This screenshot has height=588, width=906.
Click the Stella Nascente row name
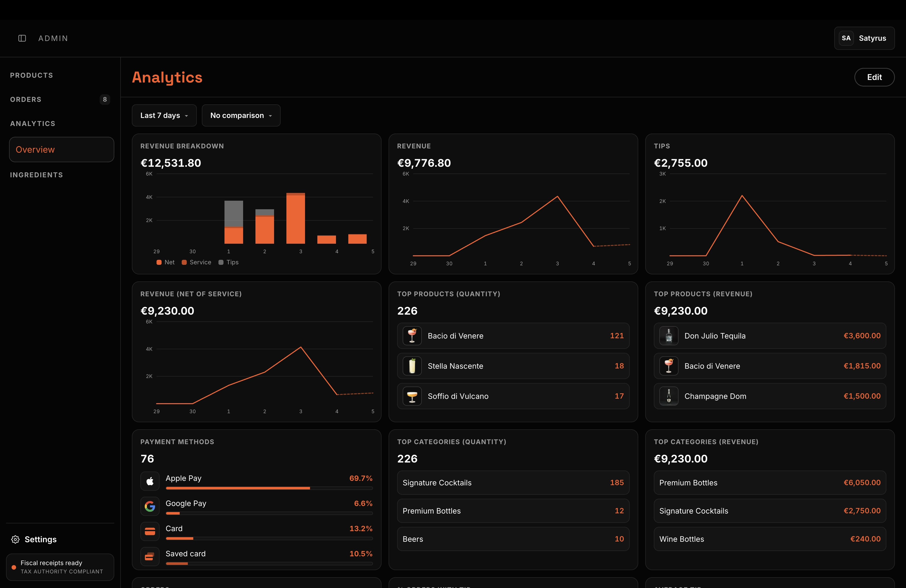(x=455, y=366)
